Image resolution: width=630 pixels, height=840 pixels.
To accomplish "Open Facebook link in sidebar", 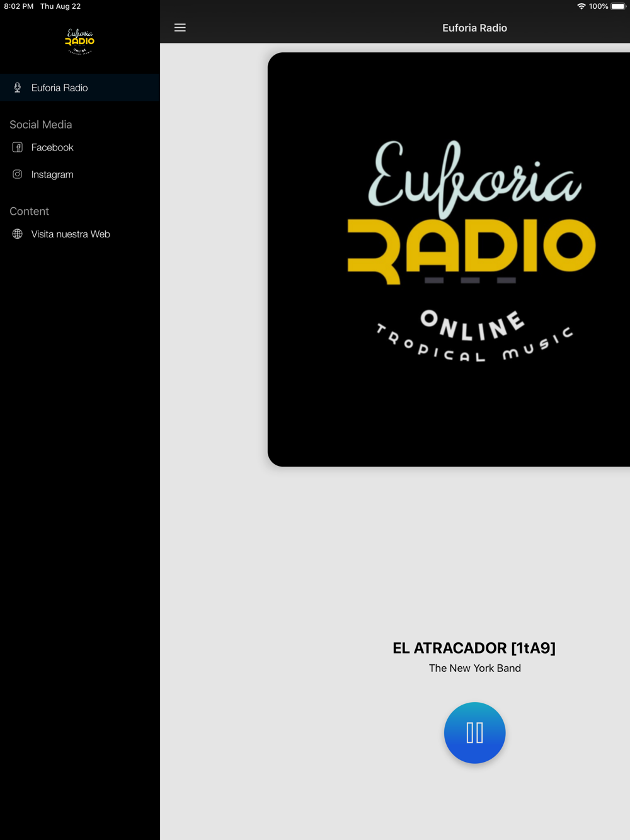I will click(80, 147).
